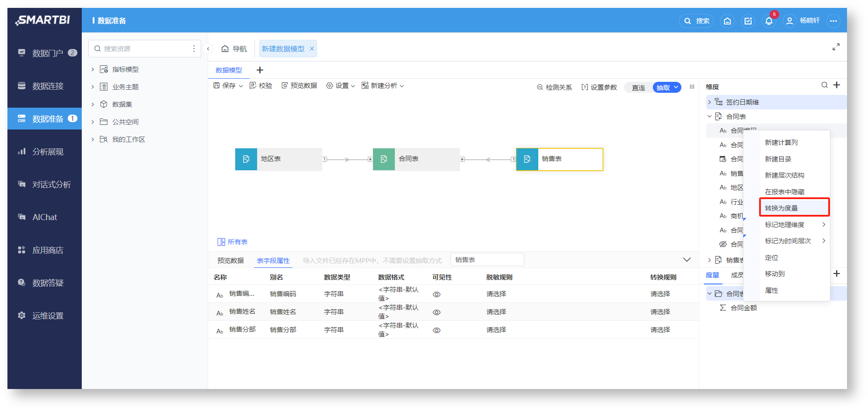Go to 数据门户 in sidebar
The height and width of the screenshot is (410, 868).
[x=45, y=53]
